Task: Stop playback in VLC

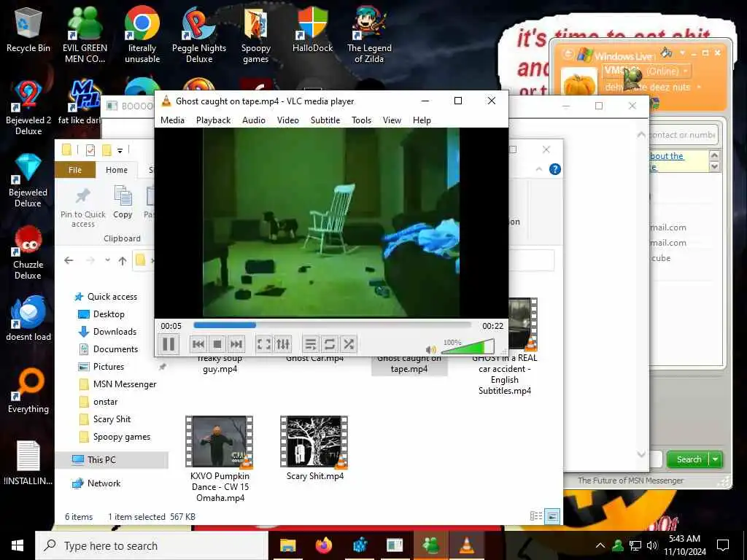Action: (x=217, y=344)
